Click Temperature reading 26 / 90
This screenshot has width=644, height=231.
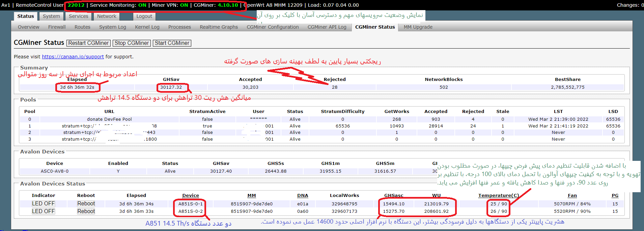point(499,211)
